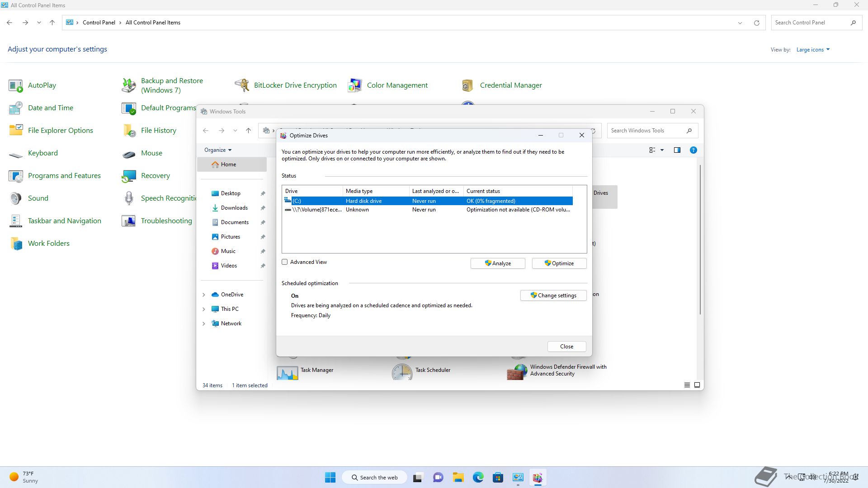Open Microsoft Edge from taskbar
The image size is (868, 488).
[x=478, y=477]
